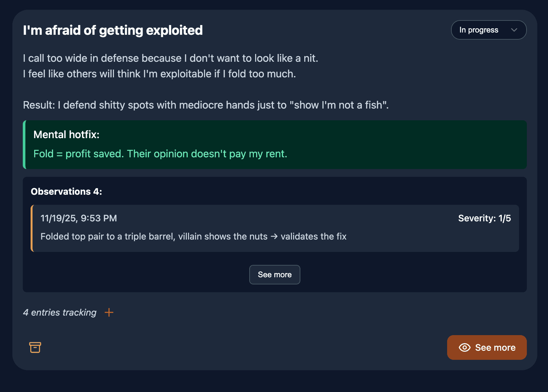Click the chevron next to In progress
548x392 pixels.
point(514,30)
